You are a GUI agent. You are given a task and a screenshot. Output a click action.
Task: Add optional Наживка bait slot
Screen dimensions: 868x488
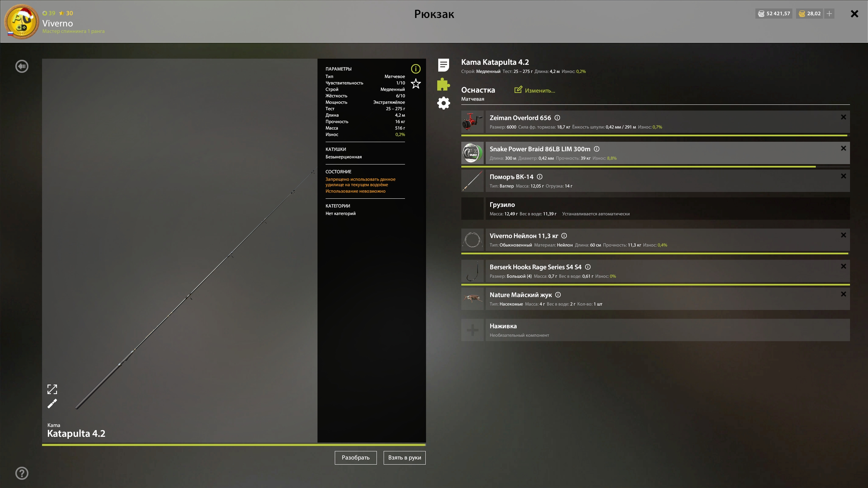(x=472, y=330)
